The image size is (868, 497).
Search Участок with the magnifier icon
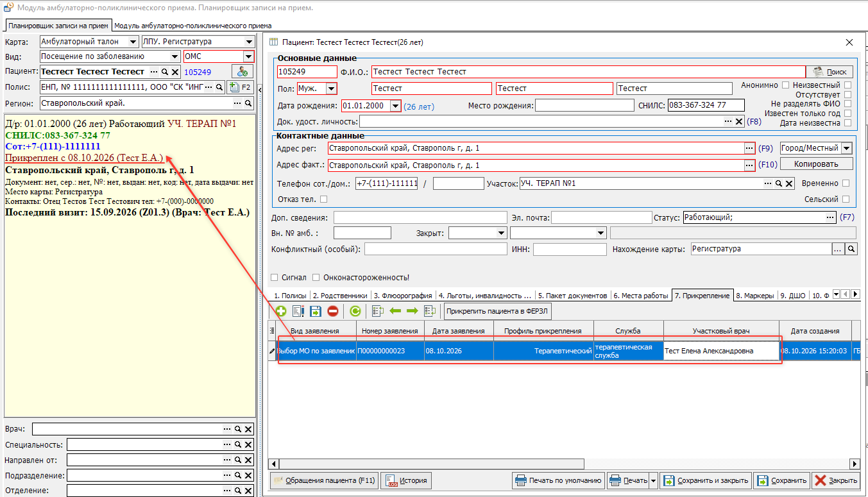tap(778, 183)
